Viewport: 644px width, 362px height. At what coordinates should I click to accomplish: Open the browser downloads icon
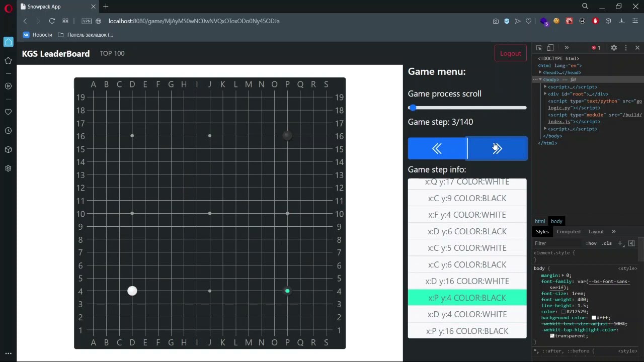(622, 21)
